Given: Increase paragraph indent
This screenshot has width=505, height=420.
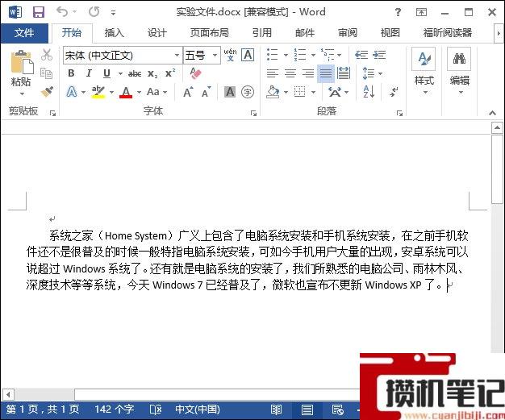Looking at the screenshot, I should (379, 55).
